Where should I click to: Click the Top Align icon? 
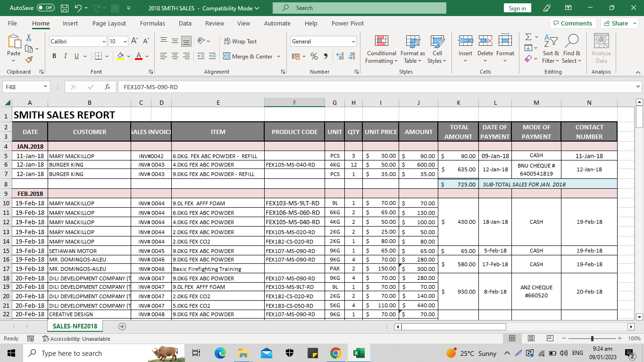coord(164,41)
